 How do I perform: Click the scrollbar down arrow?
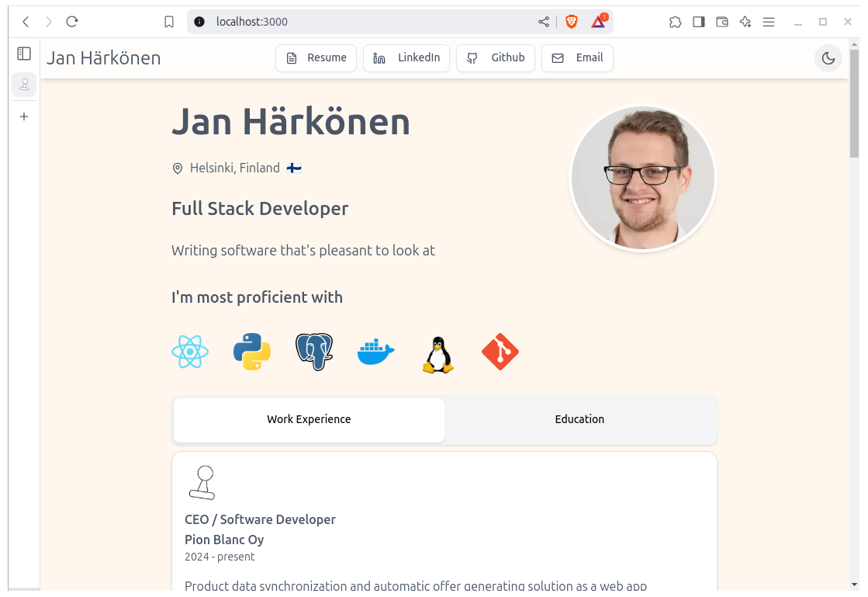click(x=854, y=585)
